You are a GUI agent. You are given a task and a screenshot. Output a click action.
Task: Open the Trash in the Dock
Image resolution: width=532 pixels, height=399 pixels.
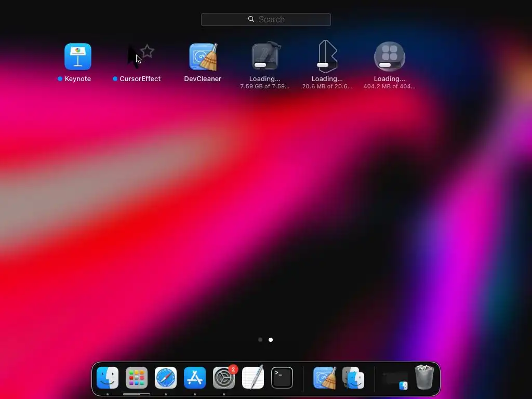coord(424,377)
